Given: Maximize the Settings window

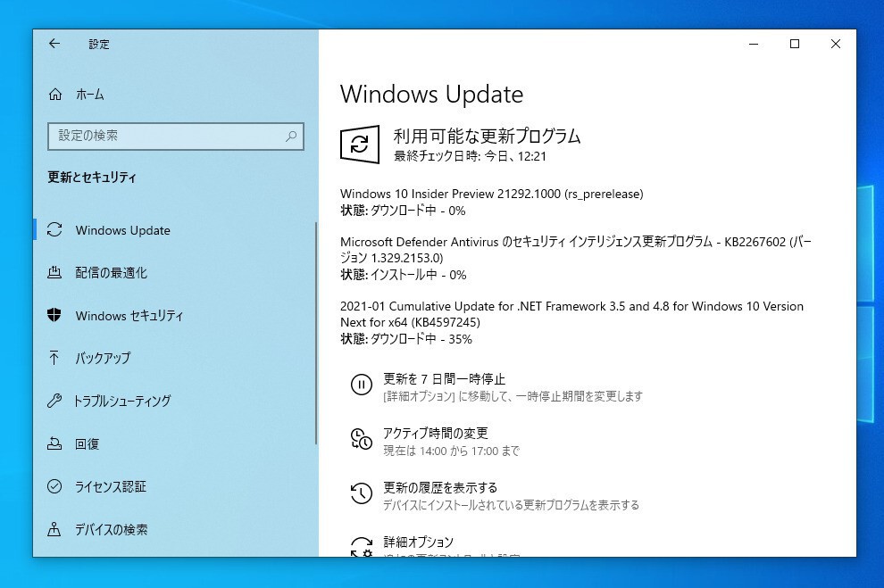Looking at the screenshot, I should (x=795, y=44).
